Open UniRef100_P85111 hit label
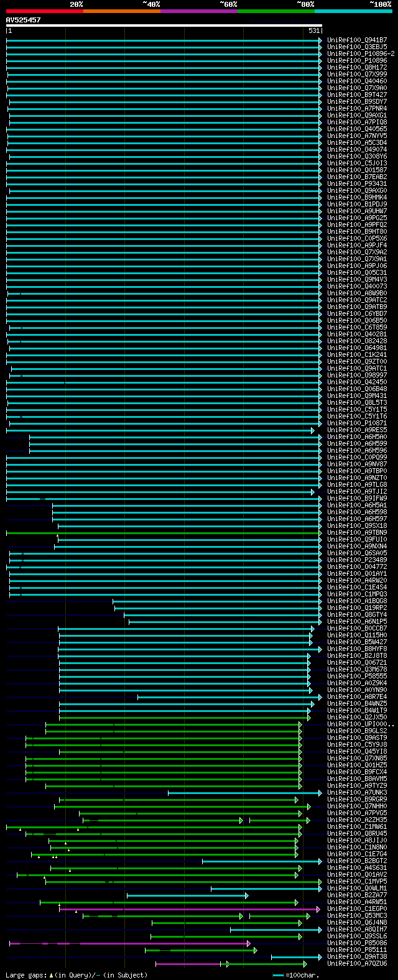398x980 pixels. 357,950
